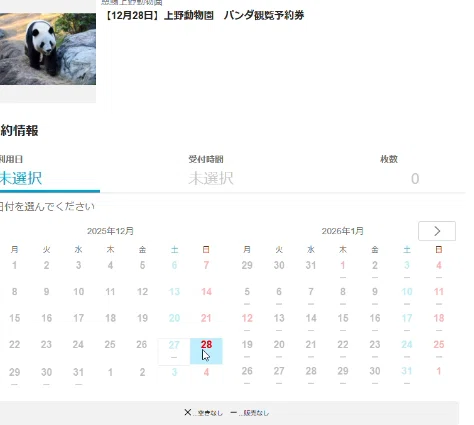The image size is (474, 425).
Task: Select January 22 in the 2026年1月 calendar
Action: 343,347
